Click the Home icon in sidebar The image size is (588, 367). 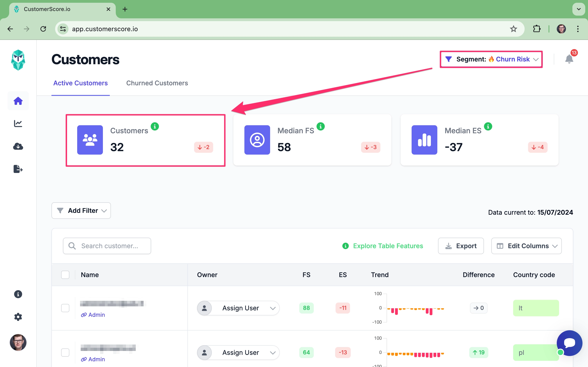pos(18,101)
